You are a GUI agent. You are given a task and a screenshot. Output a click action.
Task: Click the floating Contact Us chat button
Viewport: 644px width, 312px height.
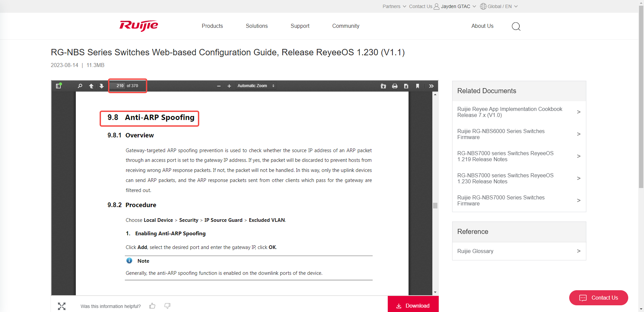pyautogui.click(x=598, y=298)
